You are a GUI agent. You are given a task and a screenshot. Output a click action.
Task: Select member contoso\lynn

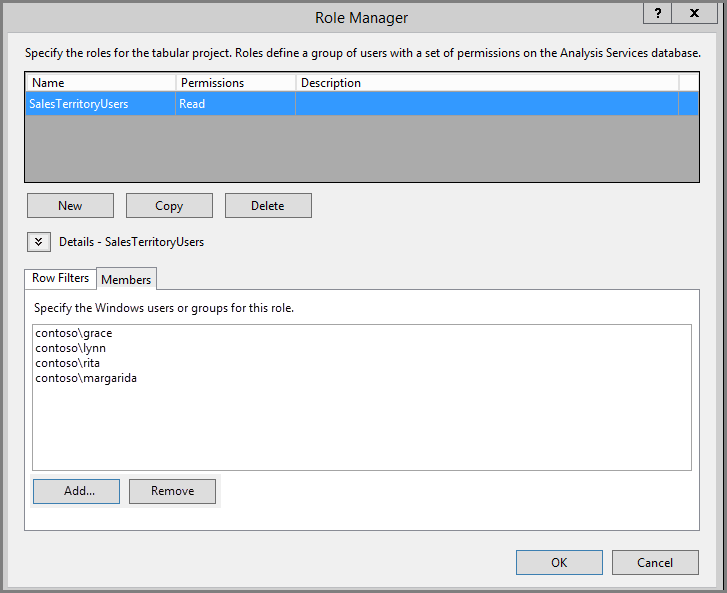(70, 348)
